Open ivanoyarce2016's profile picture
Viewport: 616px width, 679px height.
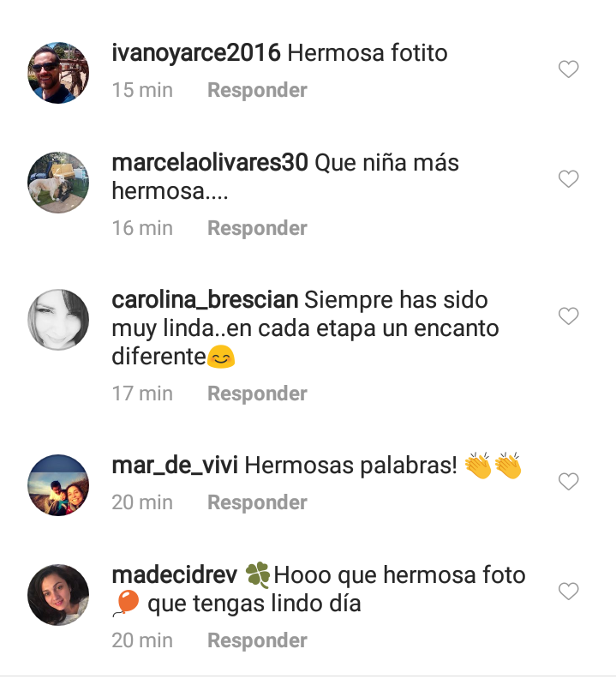click(x=58, y=73)
